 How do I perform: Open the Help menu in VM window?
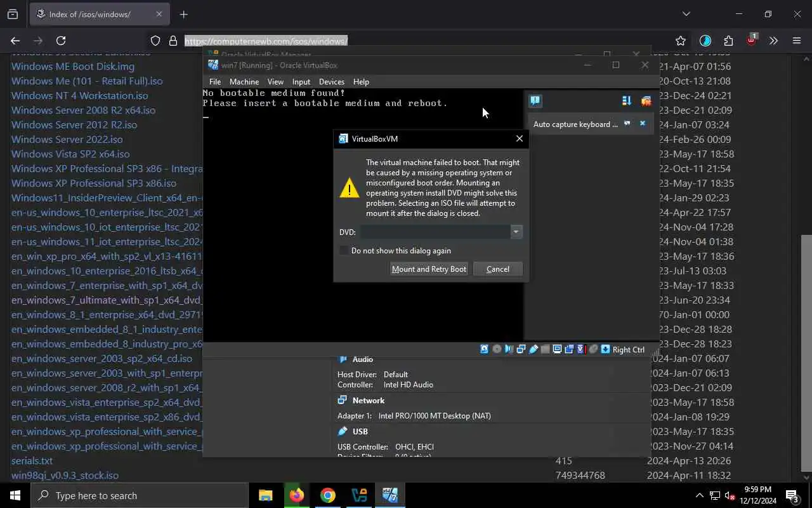[361, 81]
